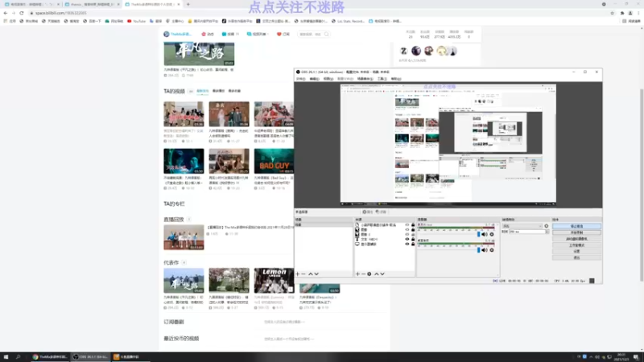
Task: Reload the bilibili page in Chrome
Action: tap(22, 13)
